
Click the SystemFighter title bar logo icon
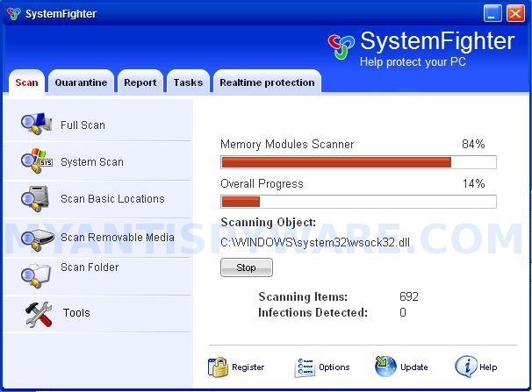pyautogui.click(x=14, y=13)
